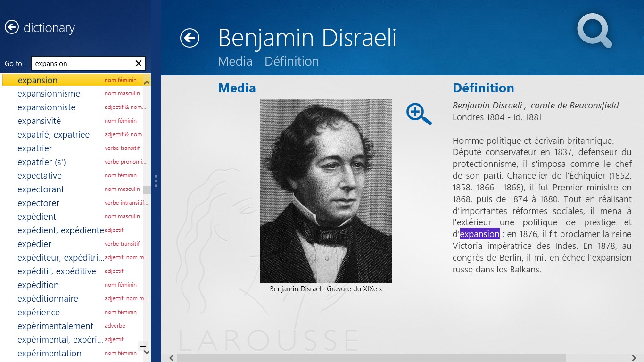644x362 pixels.
Task: Click the dictionary back arrow icon
Action: [12, 27]
